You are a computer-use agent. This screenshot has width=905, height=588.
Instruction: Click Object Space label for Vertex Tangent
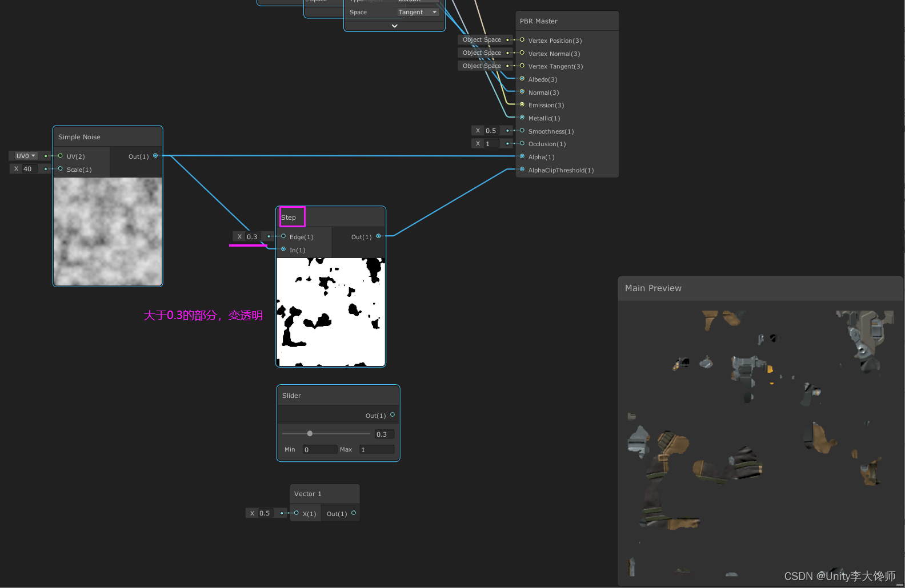click(x=482, y=66)
